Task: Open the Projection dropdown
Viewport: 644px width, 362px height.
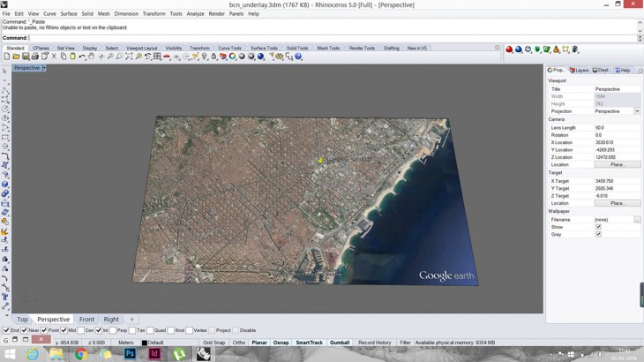Action: [x=637, y=111]
